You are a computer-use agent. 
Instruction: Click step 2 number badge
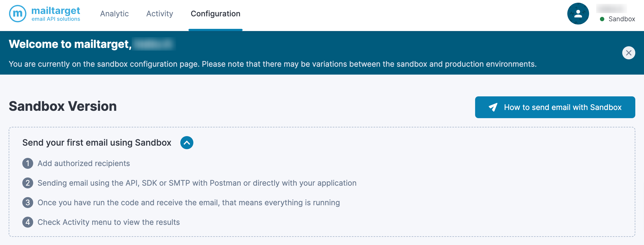click(28, 183)
